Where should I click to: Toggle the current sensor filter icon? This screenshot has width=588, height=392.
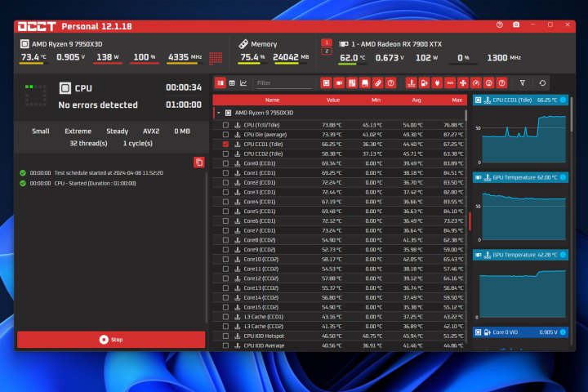pyautogui.click(x=450, y=83)
